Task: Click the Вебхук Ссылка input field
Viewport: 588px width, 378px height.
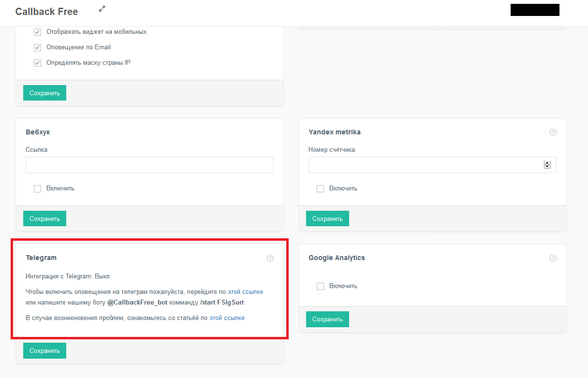Action: 149,165
